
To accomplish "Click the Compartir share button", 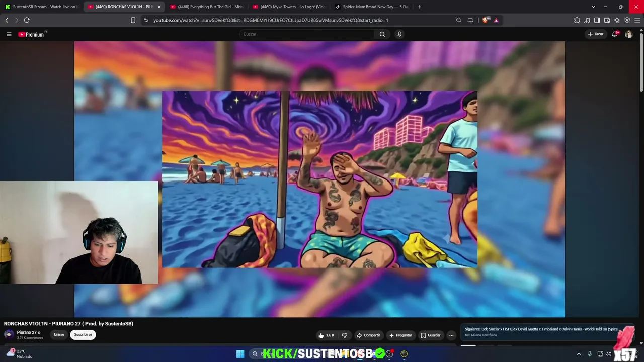I will tap(368, 335).
